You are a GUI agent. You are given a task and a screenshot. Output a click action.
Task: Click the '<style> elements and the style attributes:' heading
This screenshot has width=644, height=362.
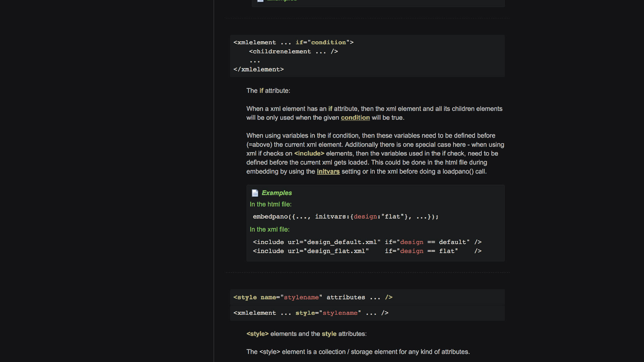pos(307,334)
